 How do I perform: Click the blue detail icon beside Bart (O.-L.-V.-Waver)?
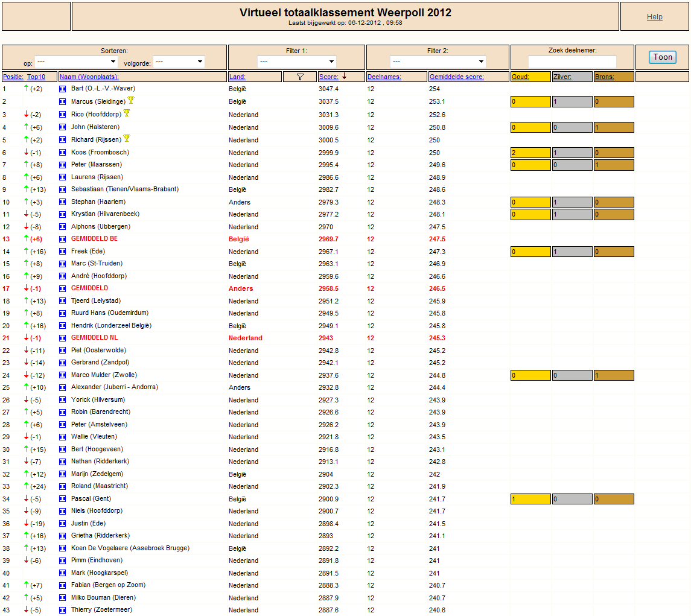(63, 89)
